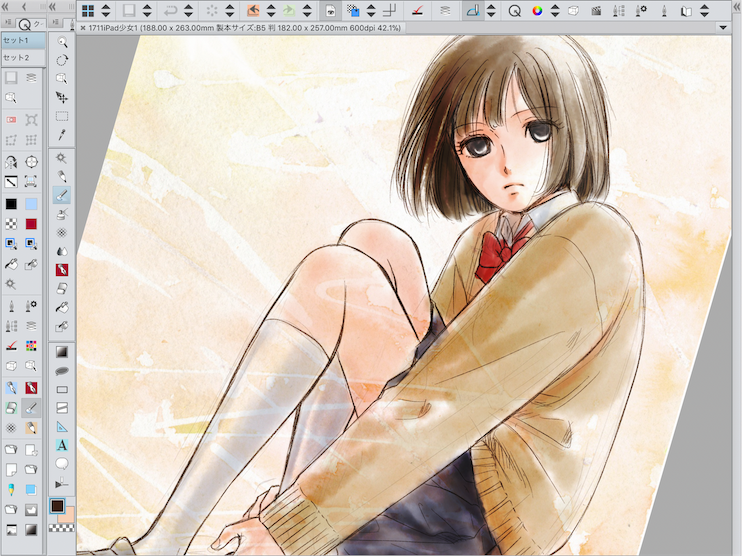742x556 pixels.
Task: Select the speech Balloon tool
Action: 62,464
